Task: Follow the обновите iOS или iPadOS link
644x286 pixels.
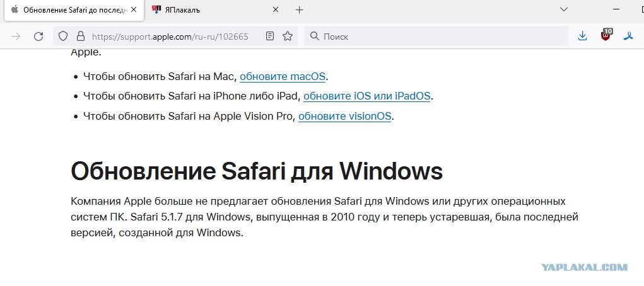Action: click(366, 96)
